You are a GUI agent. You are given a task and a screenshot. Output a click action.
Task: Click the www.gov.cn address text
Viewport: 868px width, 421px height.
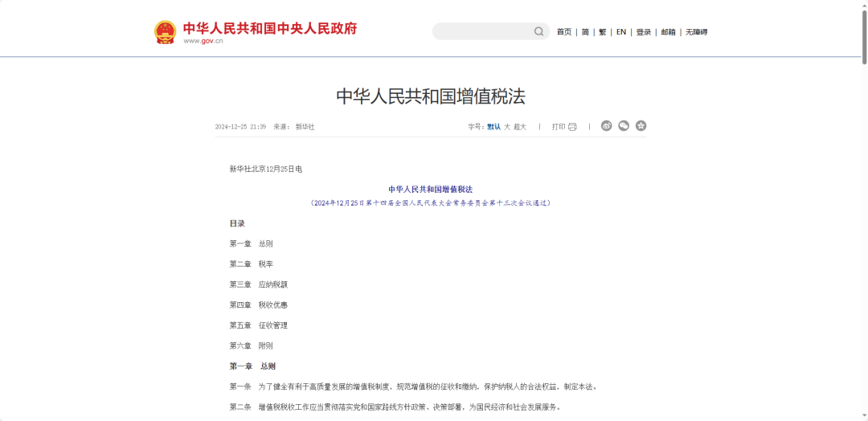(203, 41)
